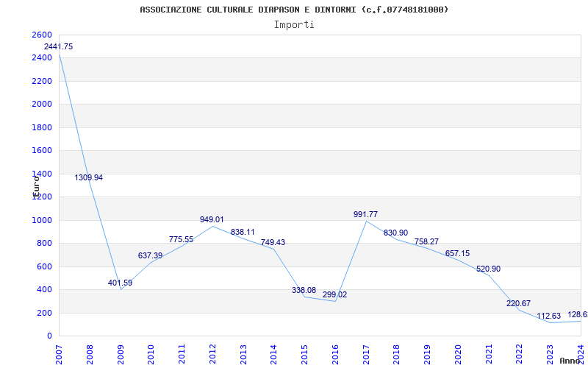This screenshot has height=368, width=588.
Task: Click the y-axis value 2400
Action: tap(42, 58)
